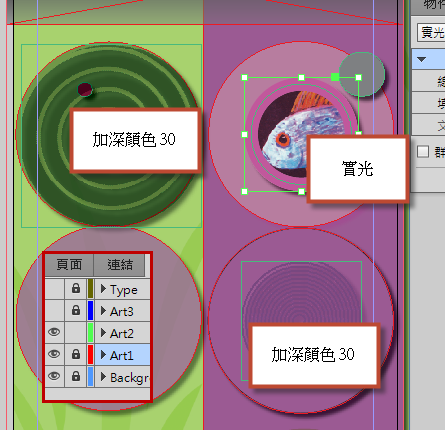Select the gray circle near the fish
This screenshot has width=445, height=430.
(x=362, y=74)
